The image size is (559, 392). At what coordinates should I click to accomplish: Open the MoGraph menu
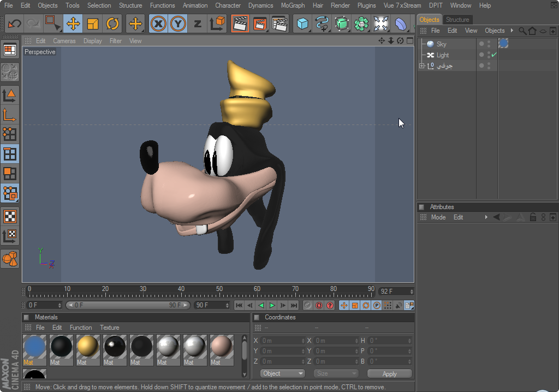[x=293, y=5]
